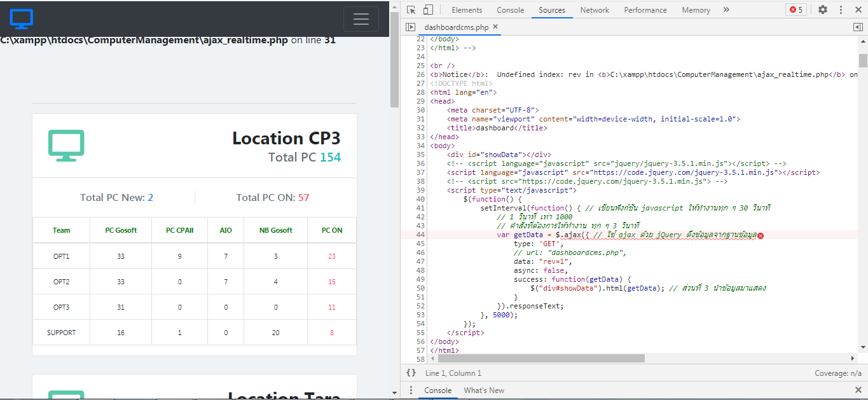Show the file navigator sidebar
Viewport: 868px width, 400px height.
411,27
